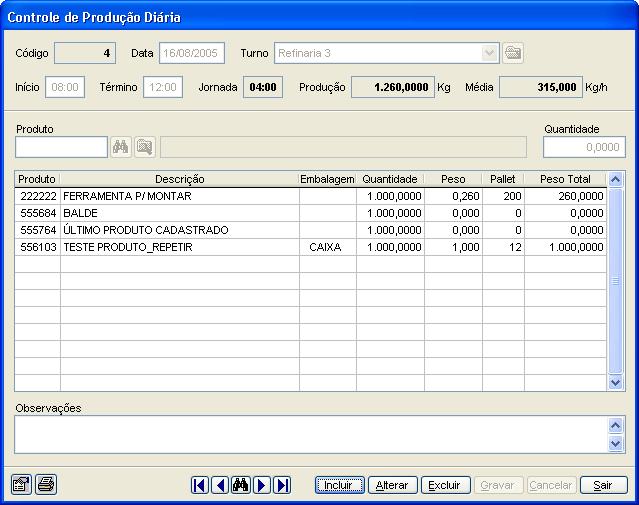The image size is (639, 505).
Task: Select row ÚLTIMO PRODUTO CADASTRADO
Action: [311, 230]
